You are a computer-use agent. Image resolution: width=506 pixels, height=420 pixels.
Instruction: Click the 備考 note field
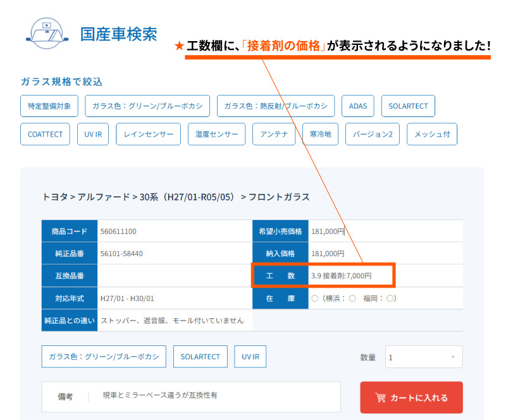pos(191,397)
